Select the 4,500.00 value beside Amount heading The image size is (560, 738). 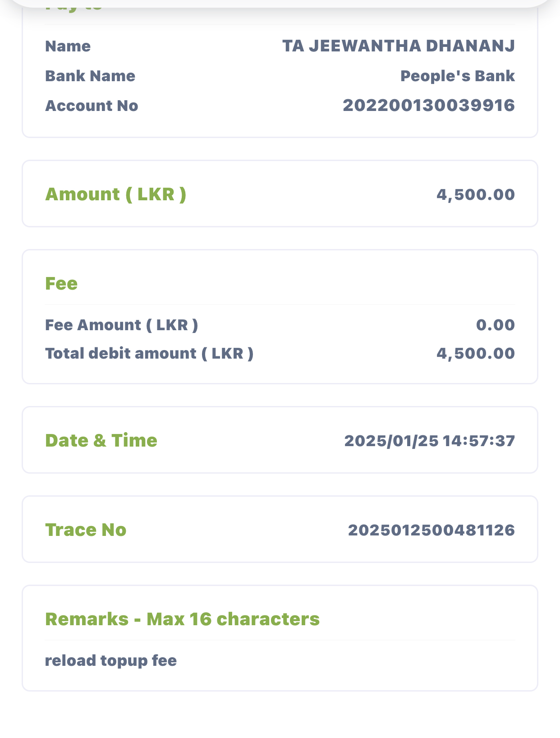(475, 194)
